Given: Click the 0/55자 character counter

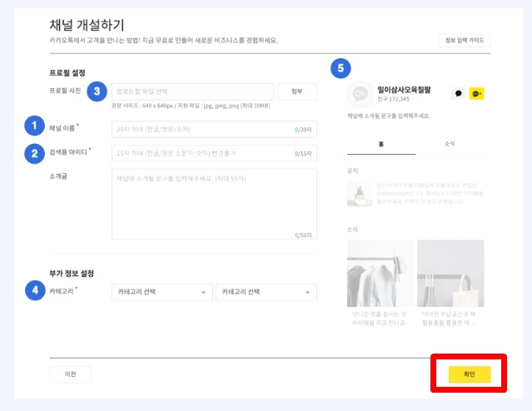Looking at the screenshot, I should click(303, 235).
